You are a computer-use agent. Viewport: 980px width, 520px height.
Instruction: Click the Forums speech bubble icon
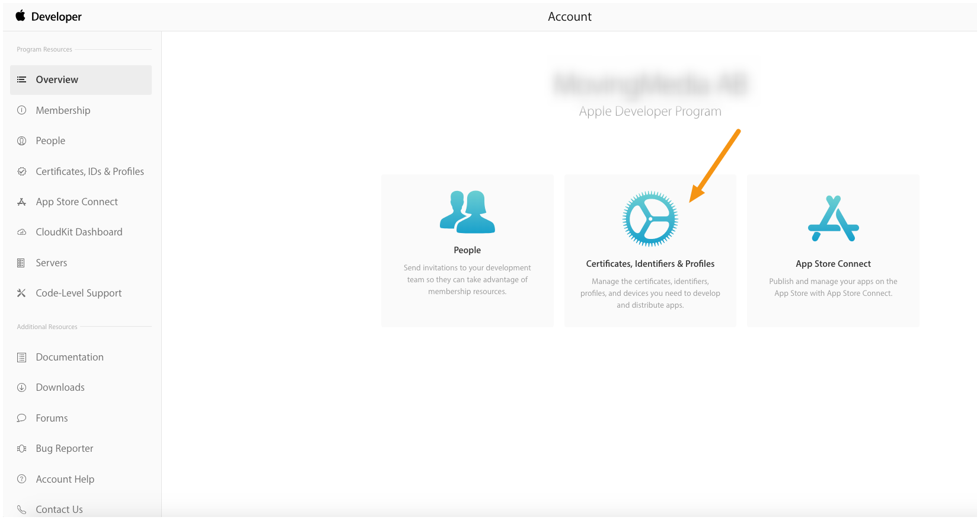click(21, 418)
